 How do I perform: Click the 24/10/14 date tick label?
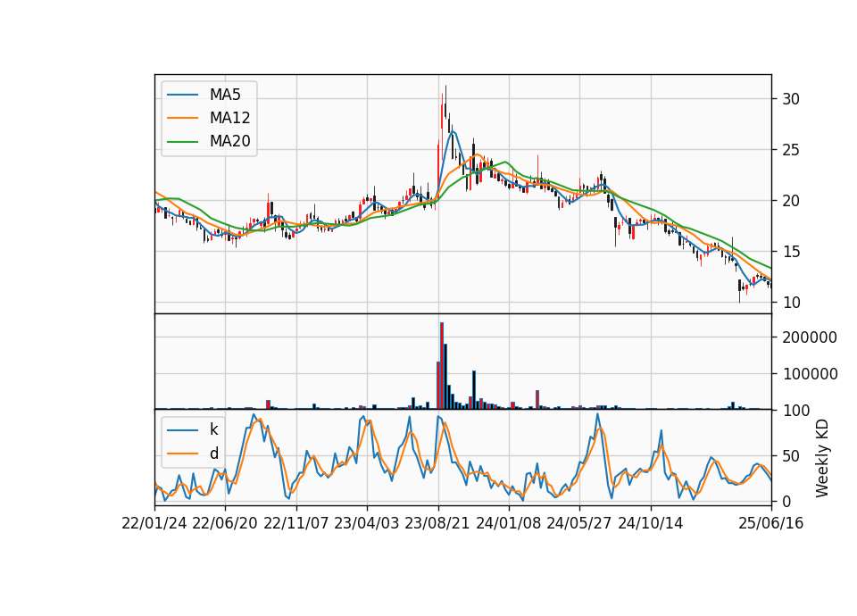(x=651, y=524)
